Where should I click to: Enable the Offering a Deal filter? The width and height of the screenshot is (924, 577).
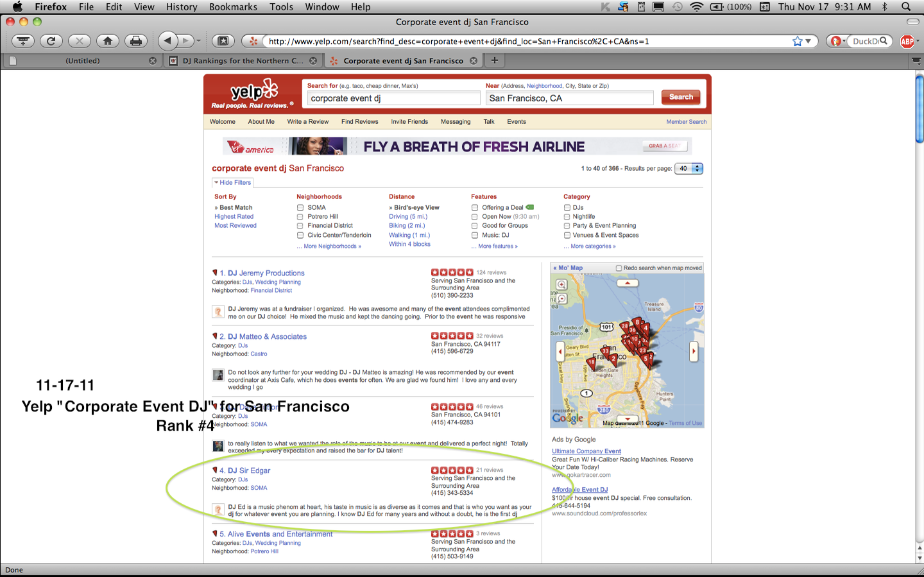point(475,207)
